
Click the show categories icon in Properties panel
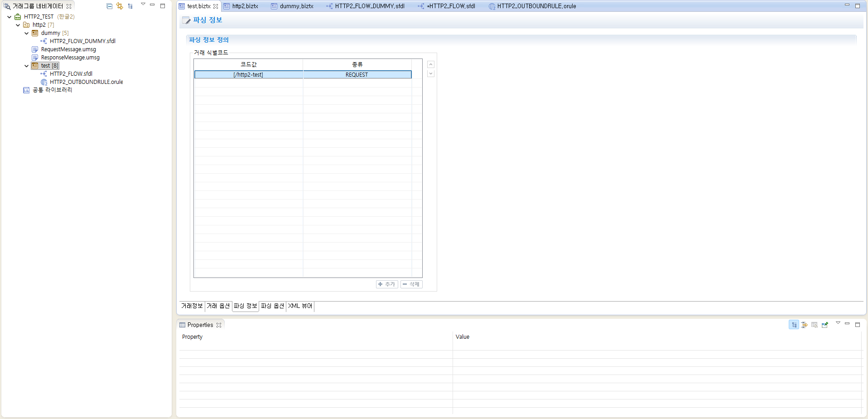(x=815, y=325)
